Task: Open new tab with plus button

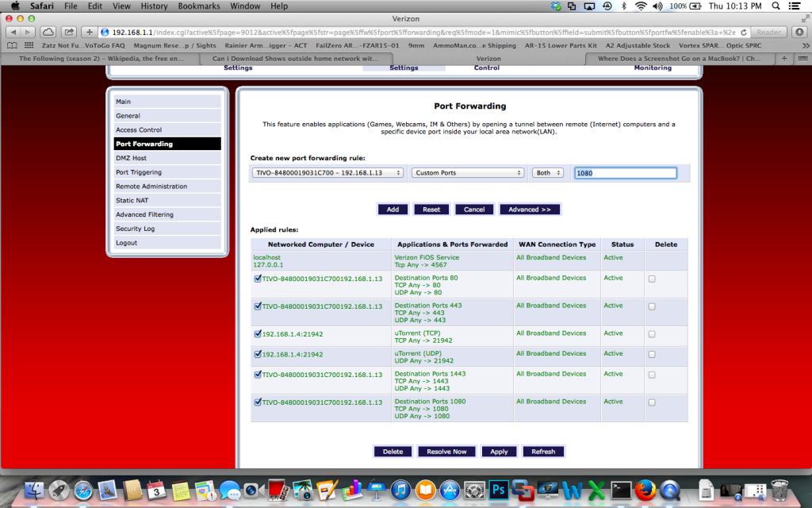Action: coord(784,59)
